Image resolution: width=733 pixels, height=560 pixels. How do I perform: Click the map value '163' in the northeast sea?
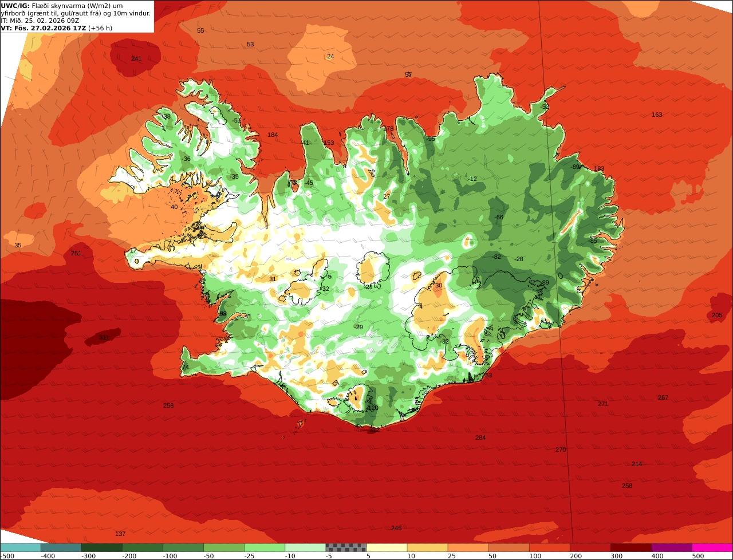point(657,115)
